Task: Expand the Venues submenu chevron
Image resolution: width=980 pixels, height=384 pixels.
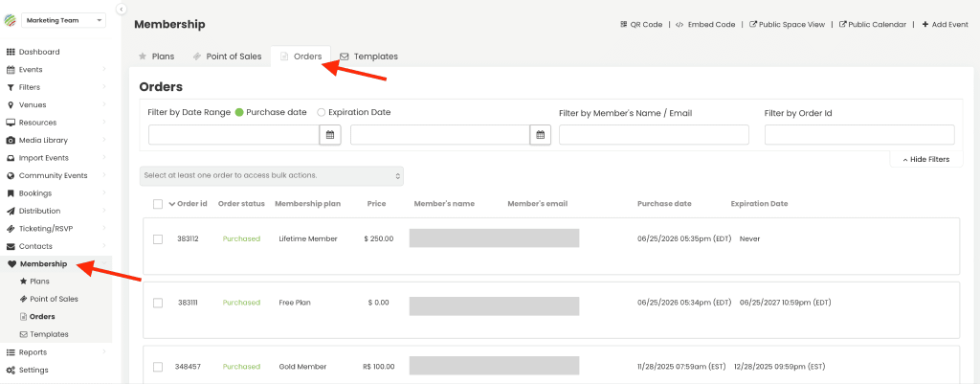Action: 103,105
